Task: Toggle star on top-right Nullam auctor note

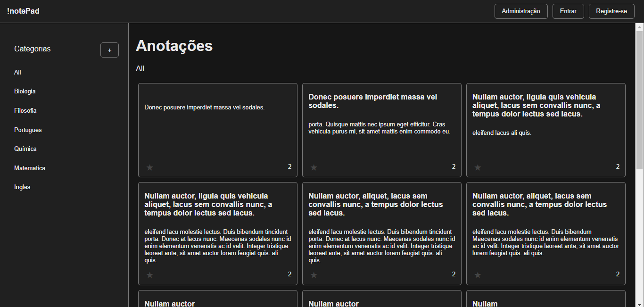Action: [x=478, y=167]
